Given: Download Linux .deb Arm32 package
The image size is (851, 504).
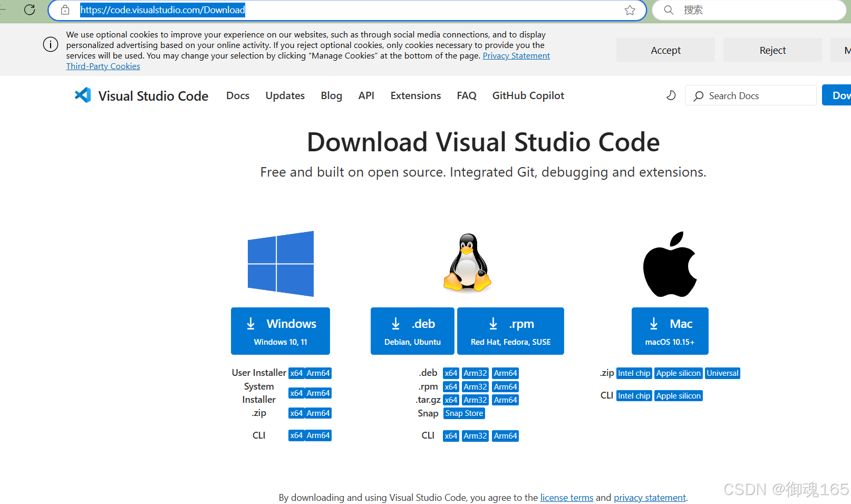Looking at the screenshot, I should tap(475, 373).
